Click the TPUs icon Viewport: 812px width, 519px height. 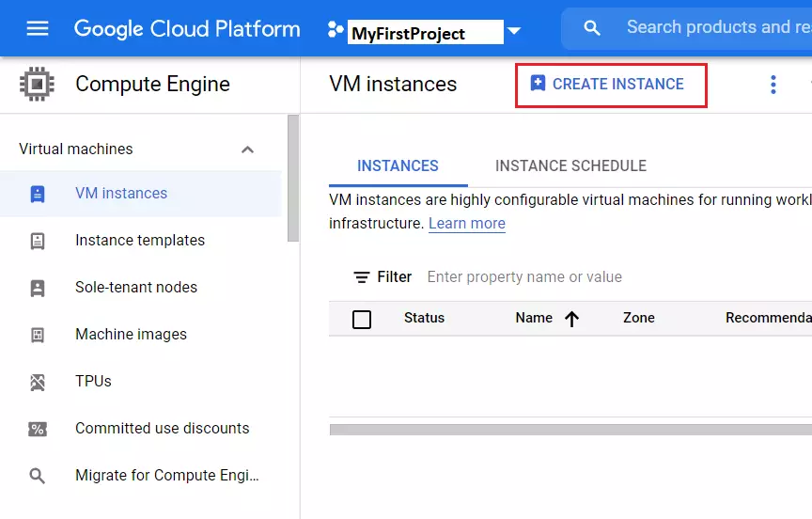click(x=38, y=383)
